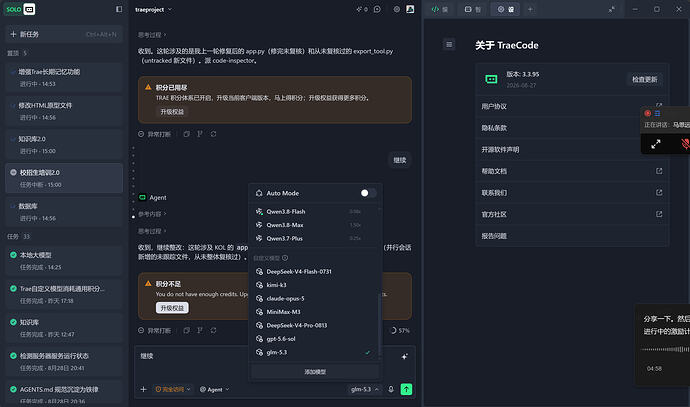Choose DeepSeek-V4-Pro-0813 model
The image size is (690, 407).
pos(315,326)
